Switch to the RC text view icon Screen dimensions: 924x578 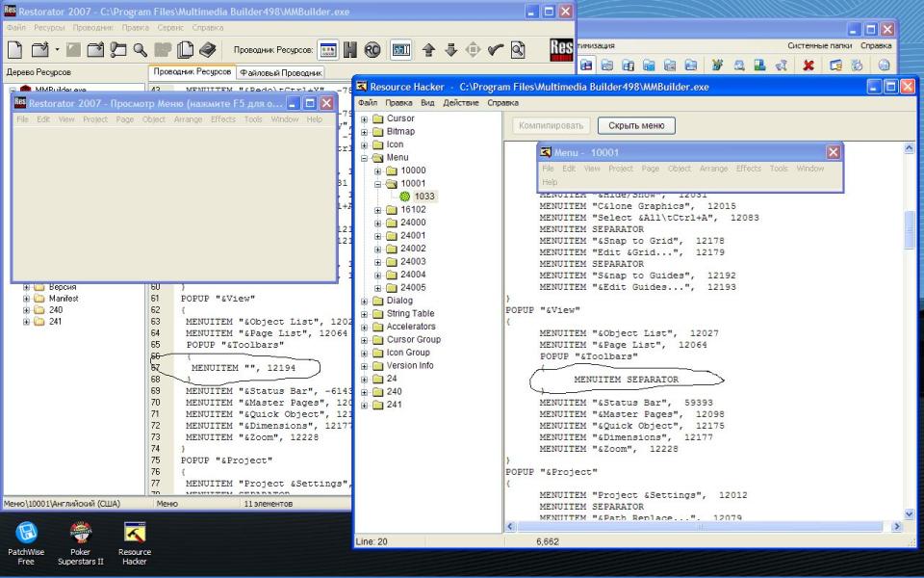point(372,50)
